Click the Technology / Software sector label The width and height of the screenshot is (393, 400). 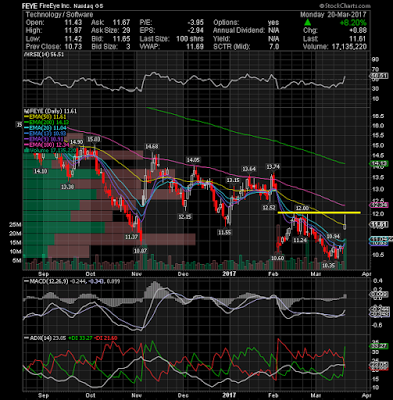[x=59, y=15]
